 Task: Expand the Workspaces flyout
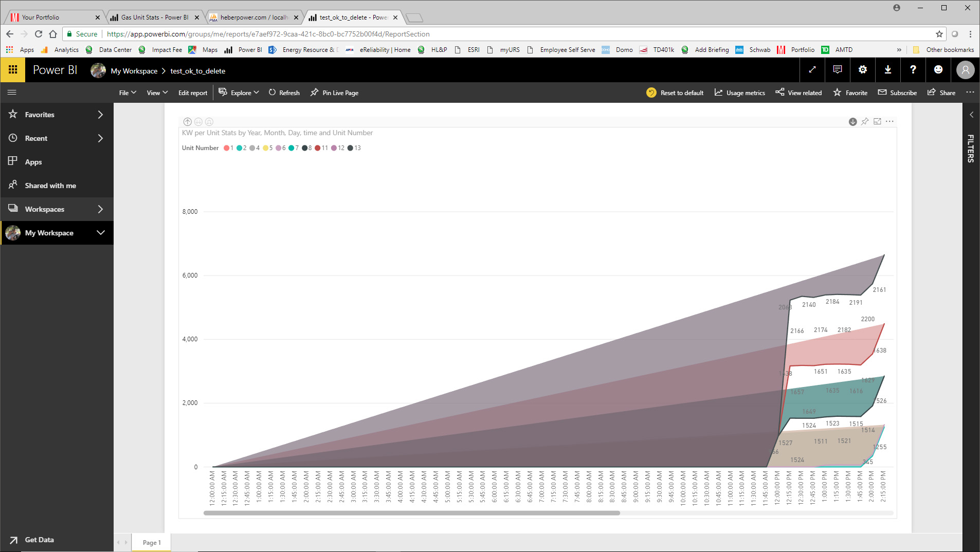point(100,209)
